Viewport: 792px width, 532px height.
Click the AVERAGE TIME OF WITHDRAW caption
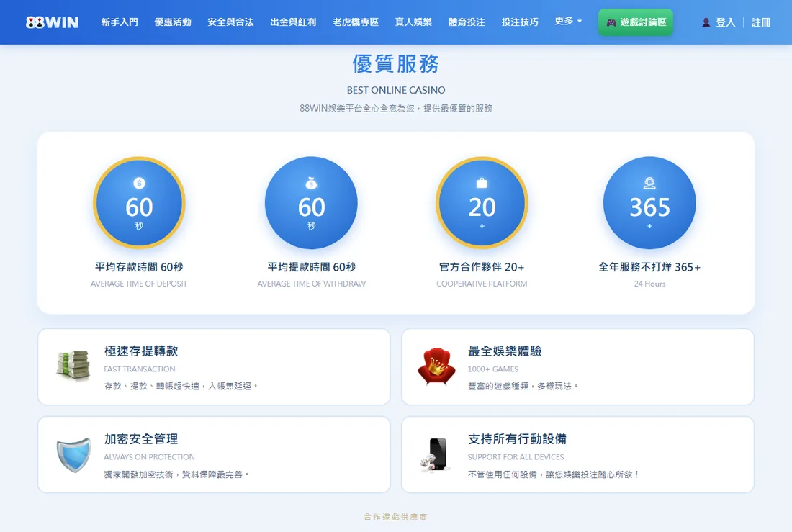click(x=311, y=284)
